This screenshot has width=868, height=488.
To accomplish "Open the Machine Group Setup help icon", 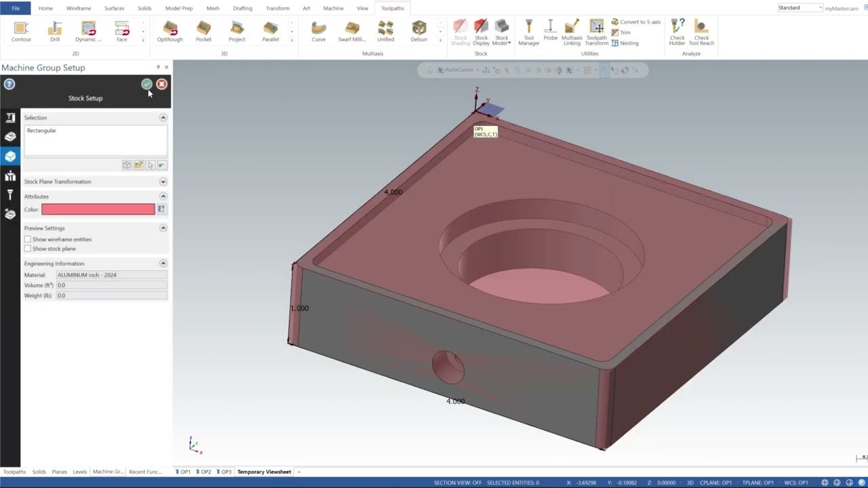I will [9, 84].
